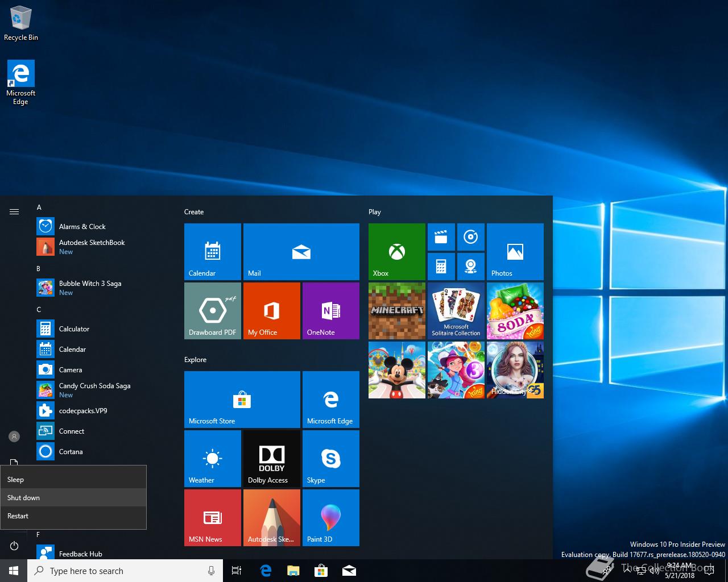The image size is (728, 582).
Task: Click the Windows Start button
Action: (x=14, y=571)
